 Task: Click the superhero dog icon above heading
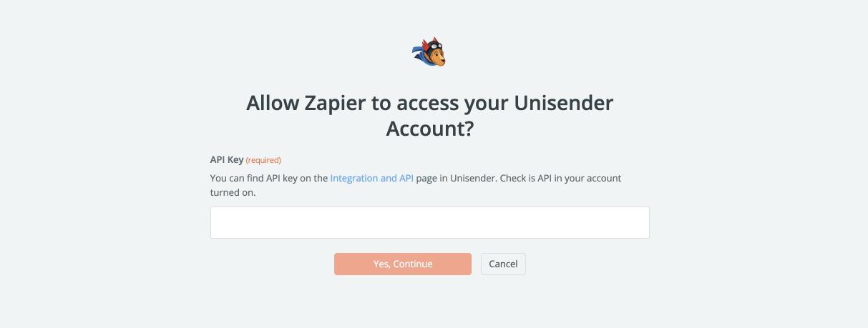[x=429, y=54]
